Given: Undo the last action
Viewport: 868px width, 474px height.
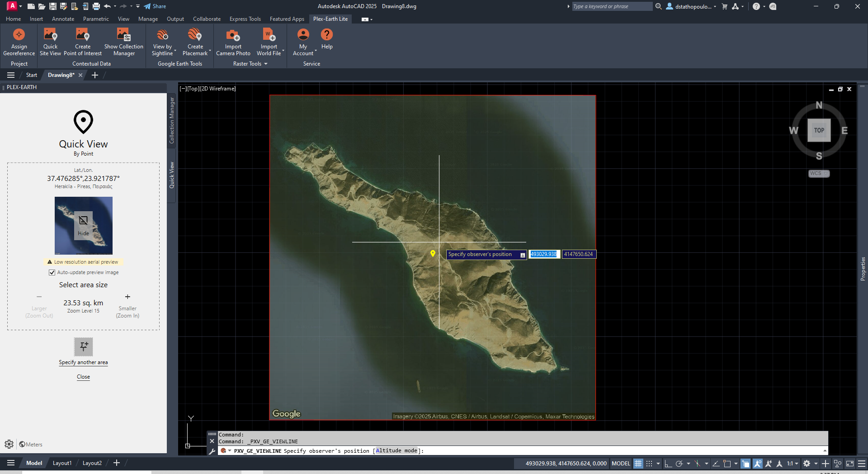Looking at the screenshot, I should click(x=107, y=6).
